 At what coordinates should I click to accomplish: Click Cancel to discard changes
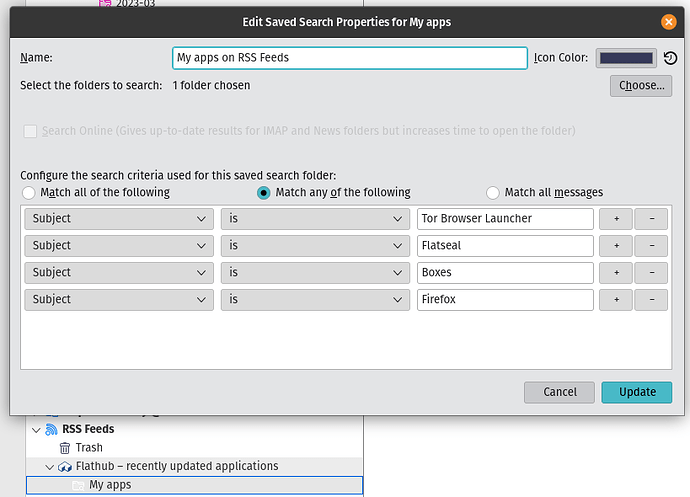(559, 392)
